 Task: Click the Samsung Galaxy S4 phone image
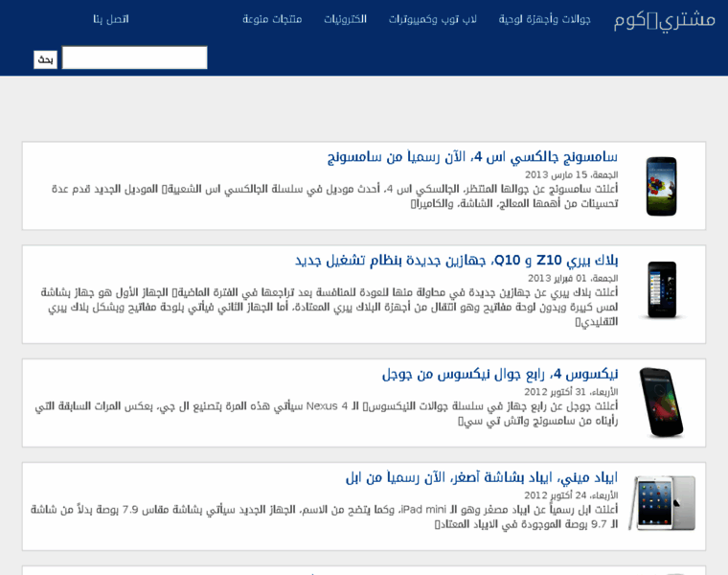click(661, 186)
